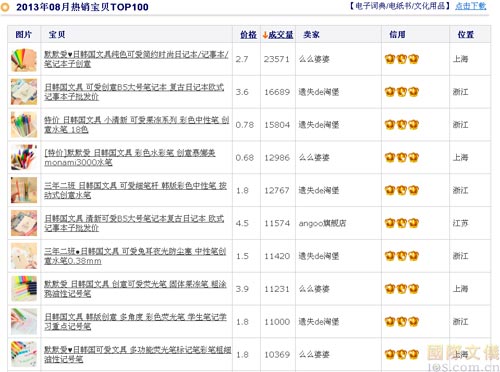View the highlighter pens thumbnail for 11231 row
The image size is (500, 372).
coord(24,289)
